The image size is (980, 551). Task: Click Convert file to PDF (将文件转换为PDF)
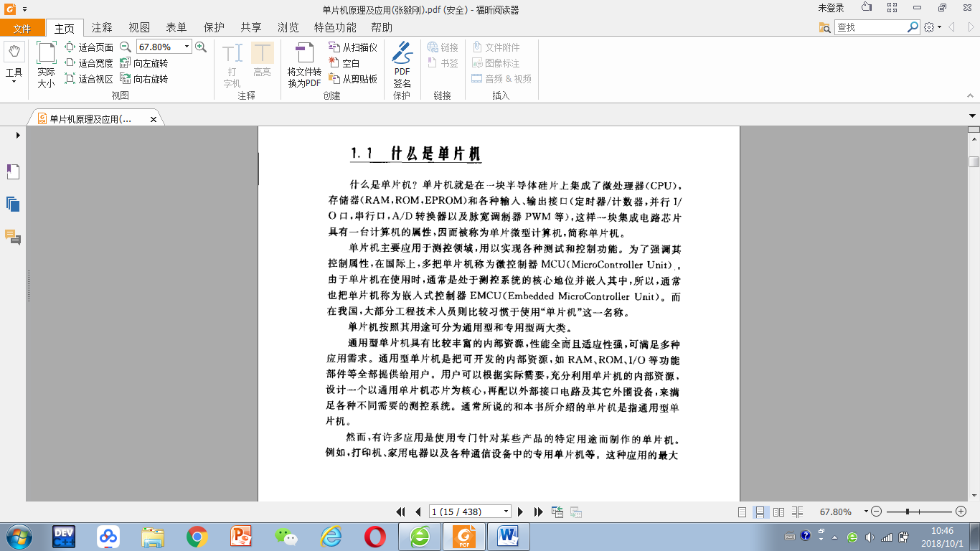[304, 65]
